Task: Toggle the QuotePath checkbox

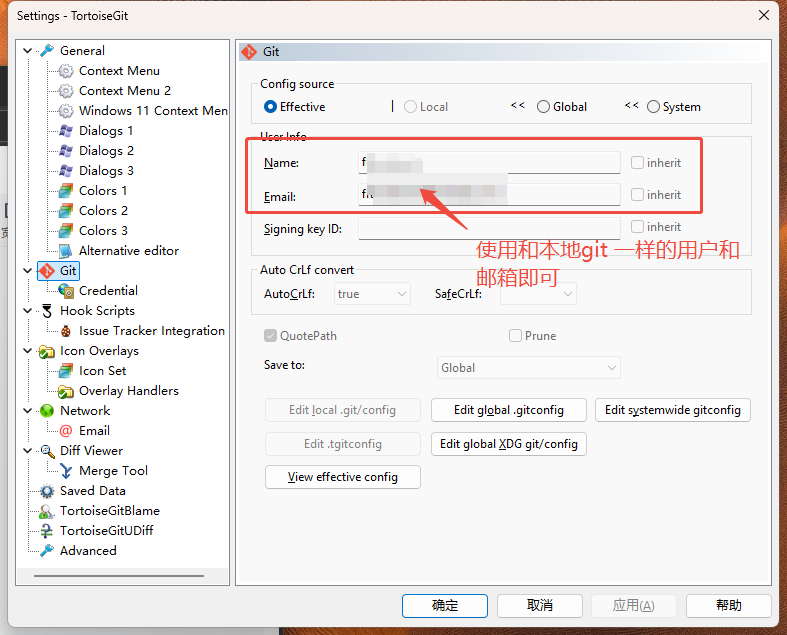Action: coord(271,336)
